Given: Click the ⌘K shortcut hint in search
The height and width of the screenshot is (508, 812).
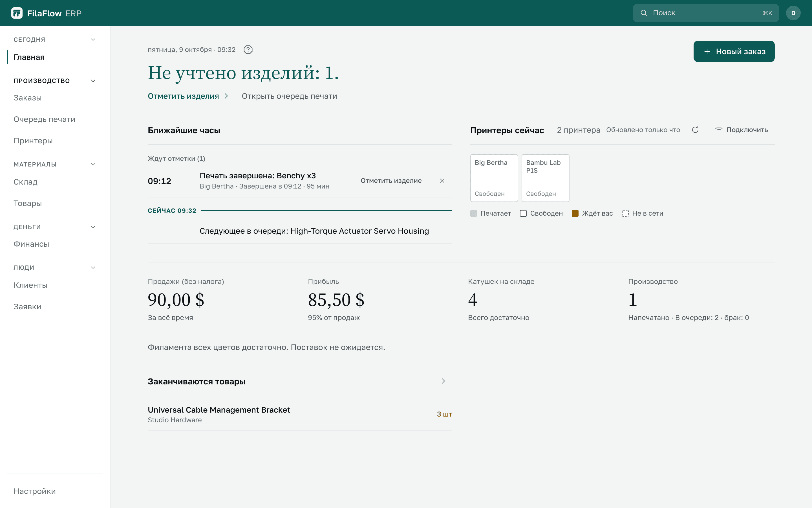Looking at the screenshot, I should tap(767, 13).
